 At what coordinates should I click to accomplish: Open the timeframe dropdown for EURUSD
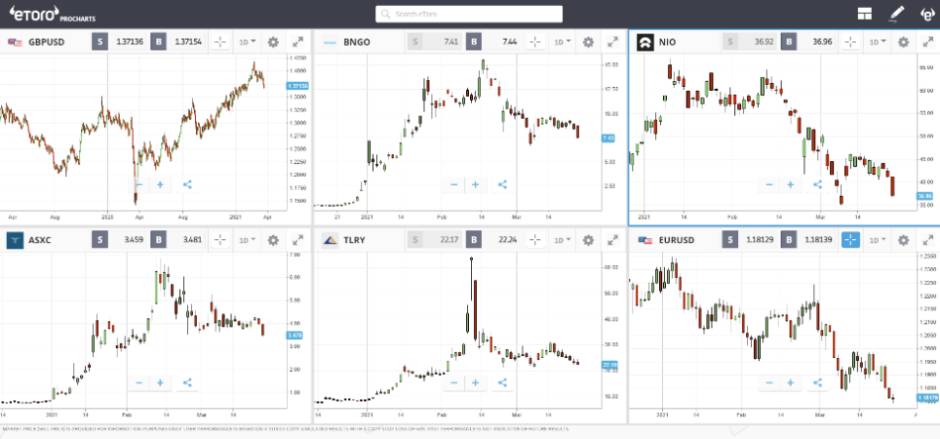pos(878,240)
